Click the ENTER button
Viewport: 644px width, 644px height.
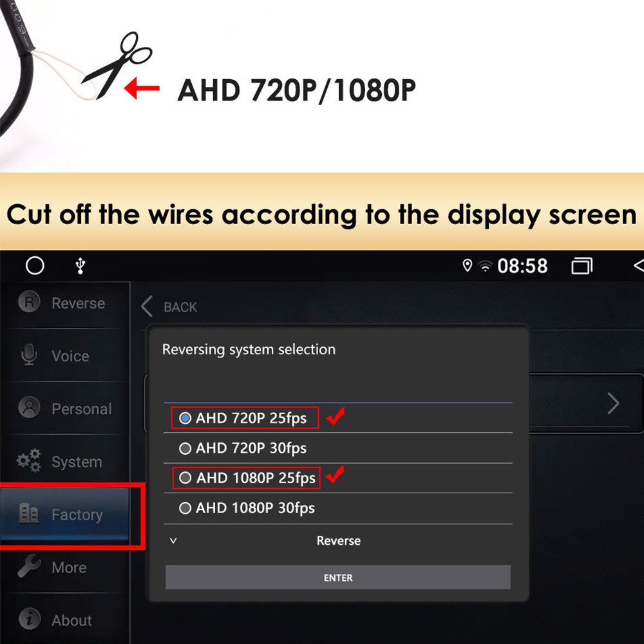(x=337, y=578)
